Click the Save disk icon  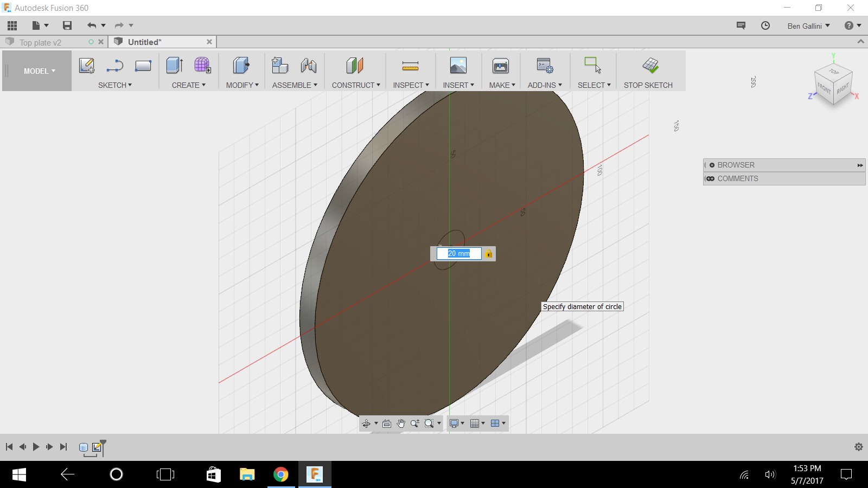[x=67, y=25]
